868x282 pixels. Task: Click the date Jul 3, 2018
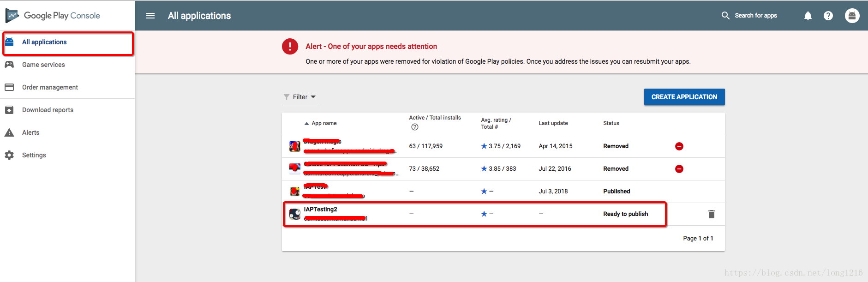(x=553, y=192)
